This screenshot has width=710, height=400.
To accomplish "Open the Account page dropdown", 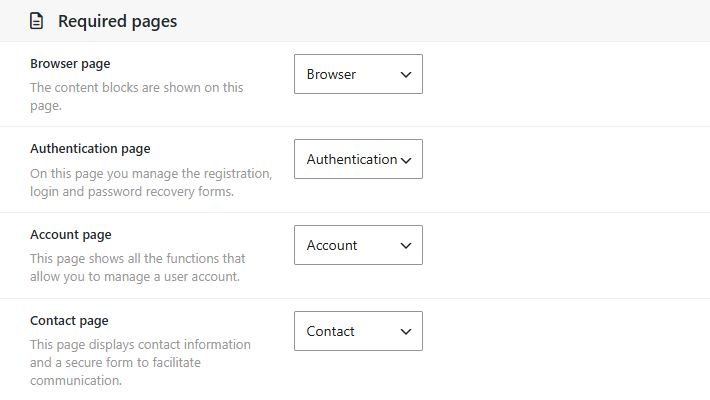I will 358,245.
